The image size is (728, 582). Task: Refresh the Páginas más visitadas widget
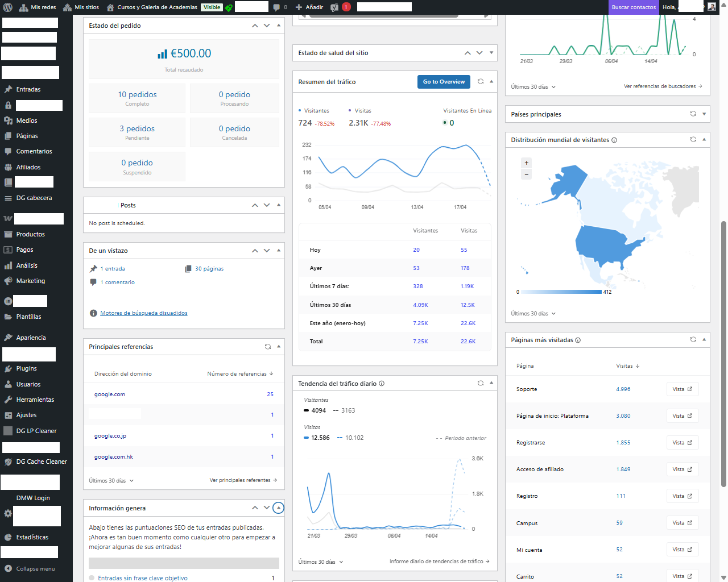(693, 339)
